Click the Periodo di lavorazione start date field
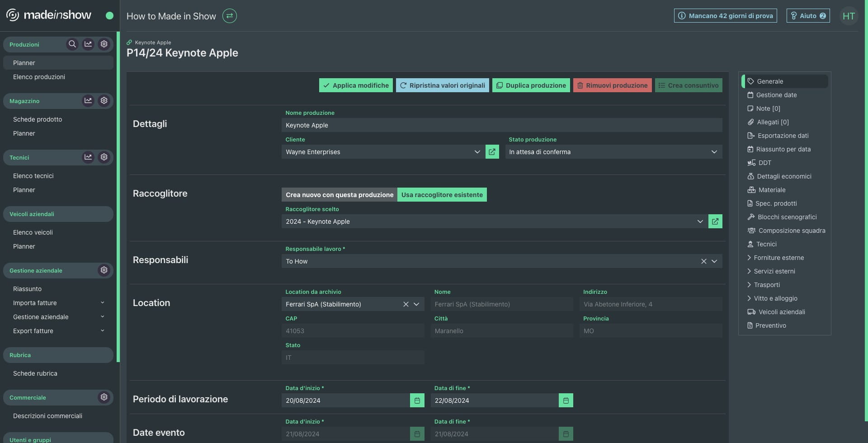Screen dimensions: 868x443 [346, 401]
